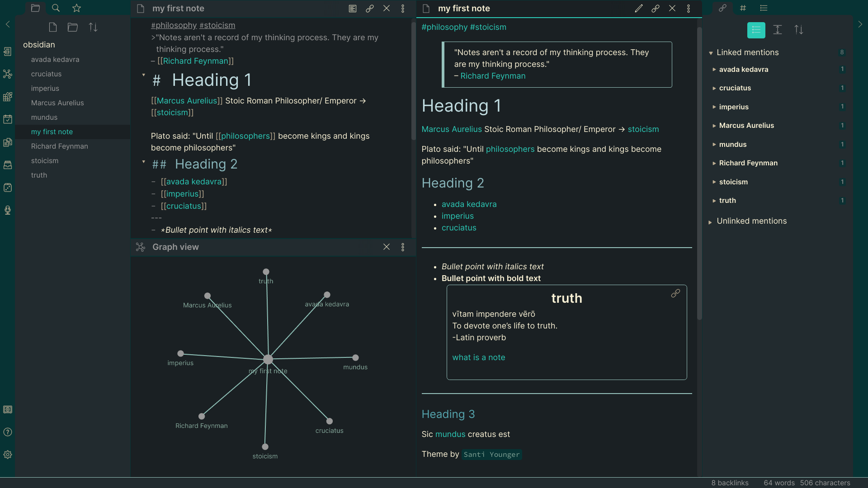Image resolution: width=868 pixels, height=488 pixels.
Task: Toggle collapse results in backlinks
Action: pos(756,30)
